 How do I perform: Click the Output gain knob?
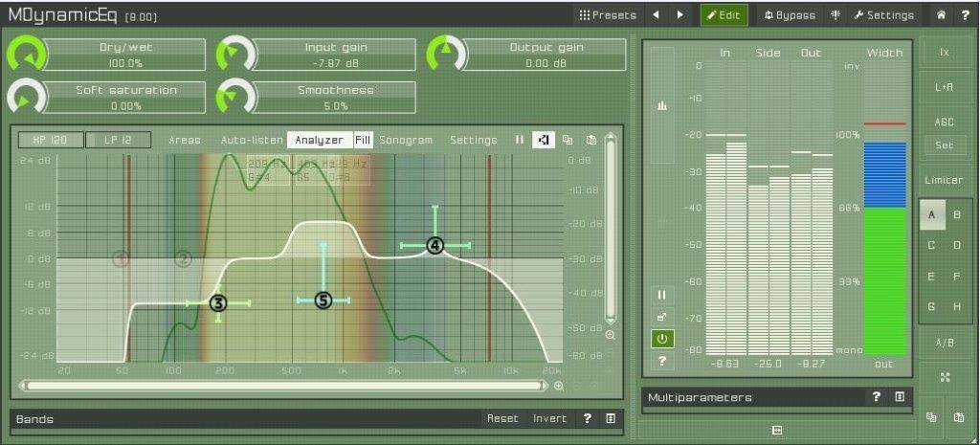click(x=446, y=55)
